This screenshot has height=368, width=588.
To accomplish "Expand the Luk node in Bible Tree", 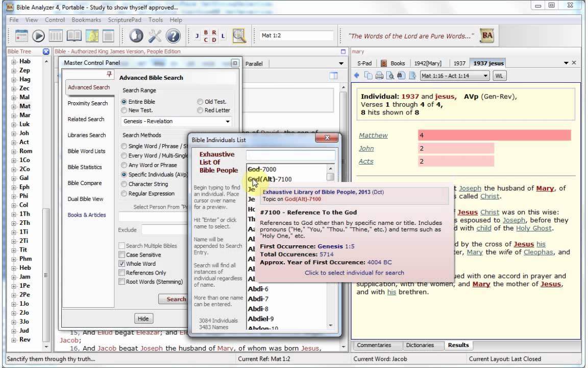I will click(13, 125).
